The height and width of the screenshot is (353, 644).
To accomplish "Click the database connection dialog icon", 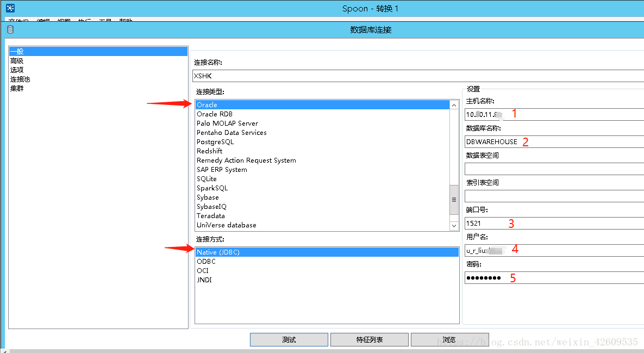I will (x=10, y=29).
